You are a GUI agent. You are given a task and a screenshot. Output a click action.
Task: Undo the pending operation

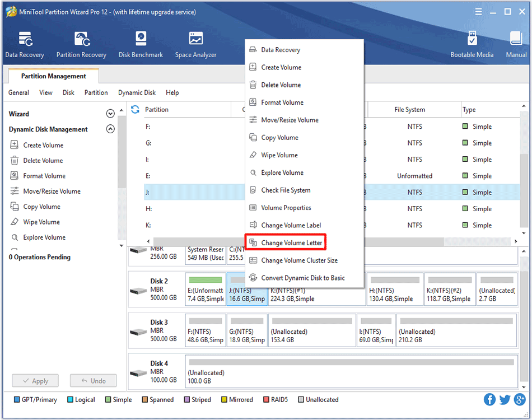click(93, 380)
